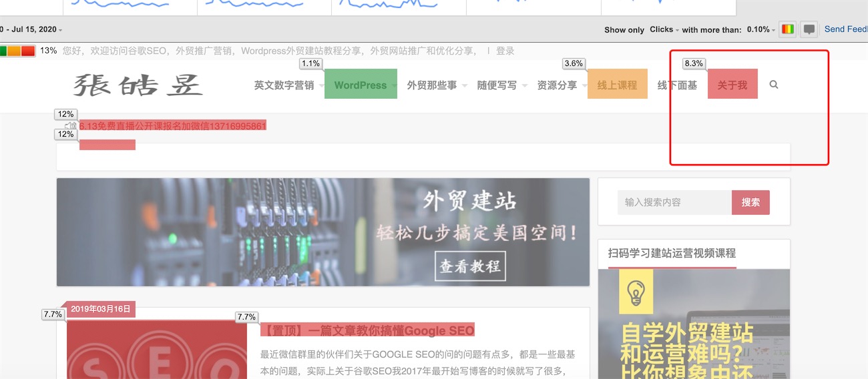Click the Show only label
The width and height of the screenshot is (868, 379).
[624, 29]
